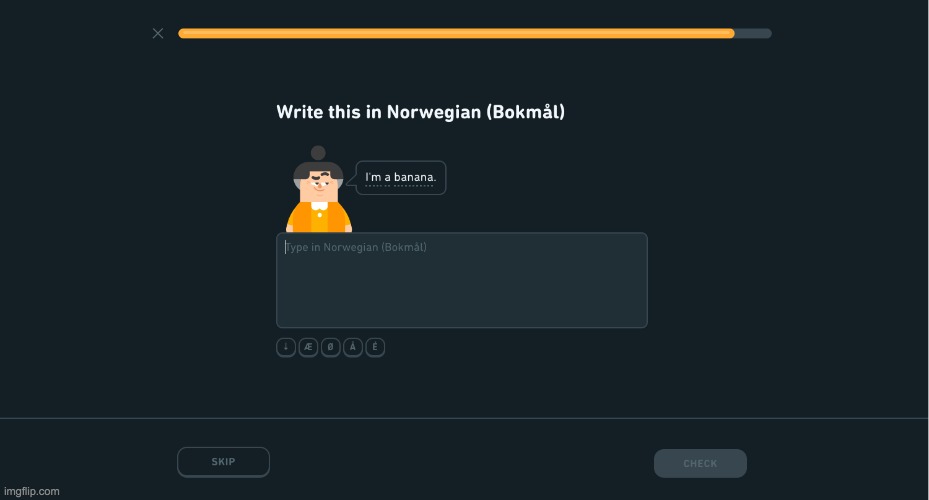
Task: Open the imgflip.com watermark link
Action: pos(31,491)
